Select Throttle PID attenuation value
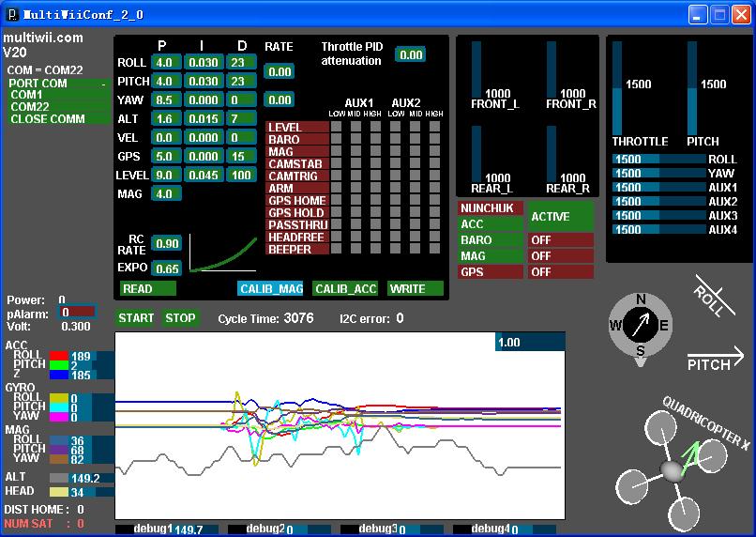This screenshot has width=756, height=537. click(x=410, y=55)
